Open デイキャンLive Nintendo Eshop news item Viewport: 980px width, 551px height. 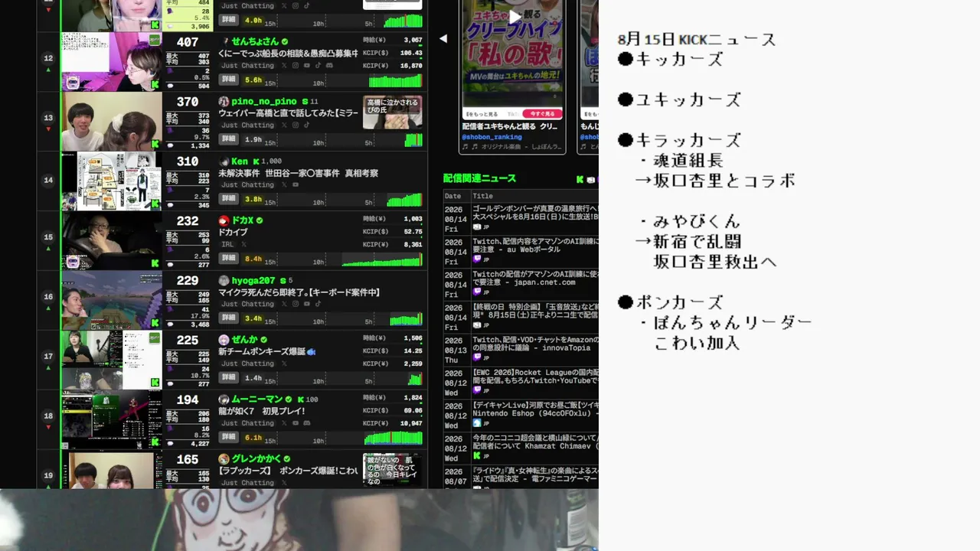(x=535, y=409)
